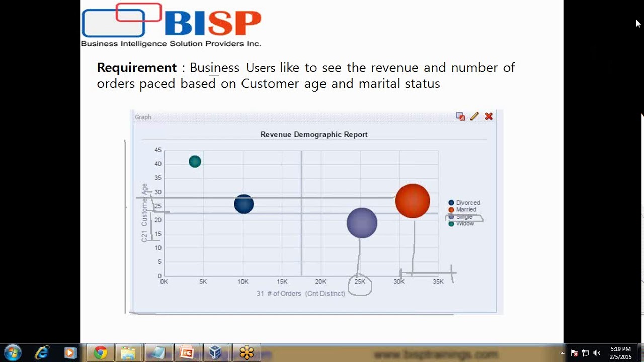Open Internet Explorer from the taskbar
The image size is (644, 362).
[42, 353]
